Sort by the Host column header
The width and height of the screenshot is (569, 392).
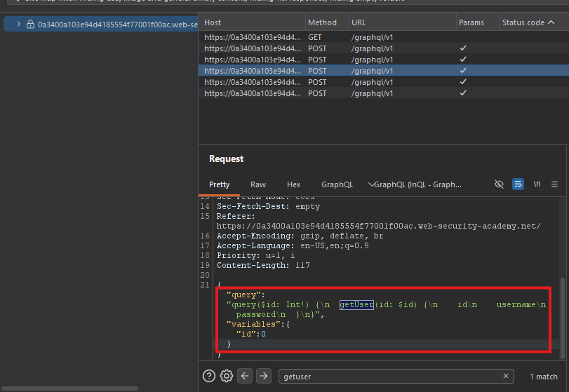pos(213,22)
